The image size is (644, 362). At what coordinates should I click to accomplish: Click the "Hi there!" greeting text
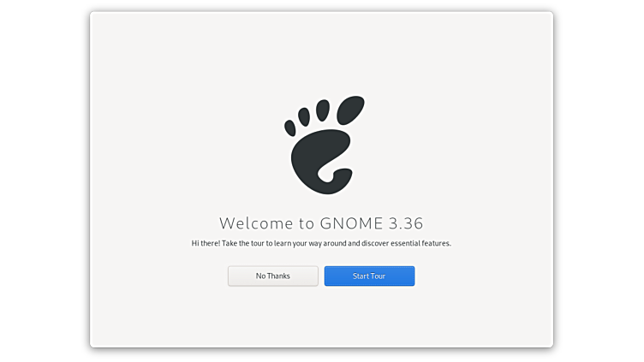pos(206,243)
